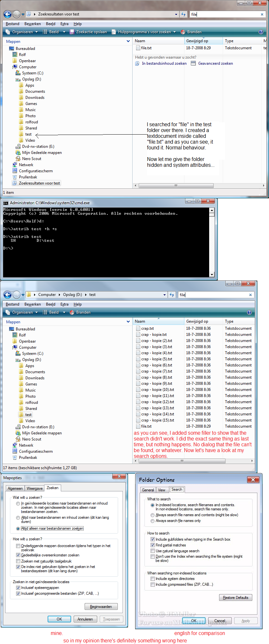Switch to Weergave tab in Mapopties

[x=34, y=488]
